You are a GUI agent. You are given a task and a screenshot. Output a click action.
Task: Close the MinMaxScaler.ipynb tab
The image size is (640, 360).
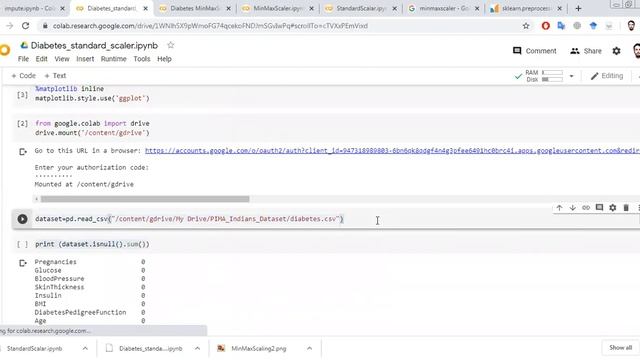click(x=311, y=8)
